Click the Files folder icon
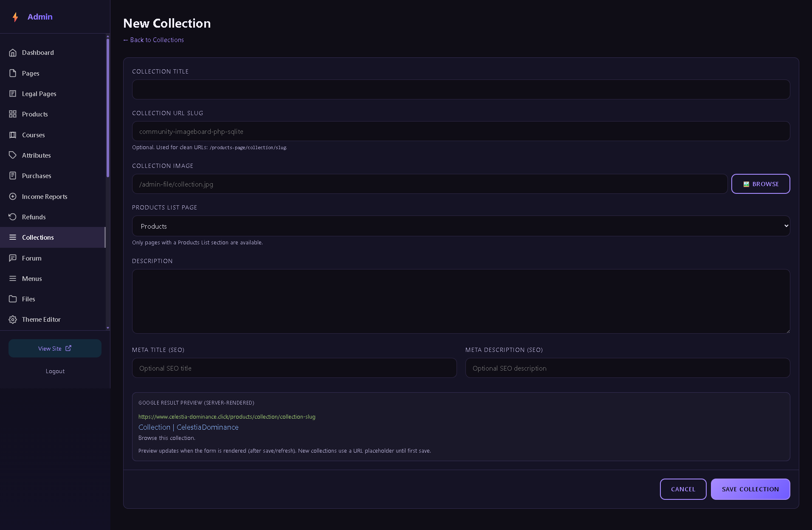The height and width of the screenshot is (530, 812). (13, 299)
